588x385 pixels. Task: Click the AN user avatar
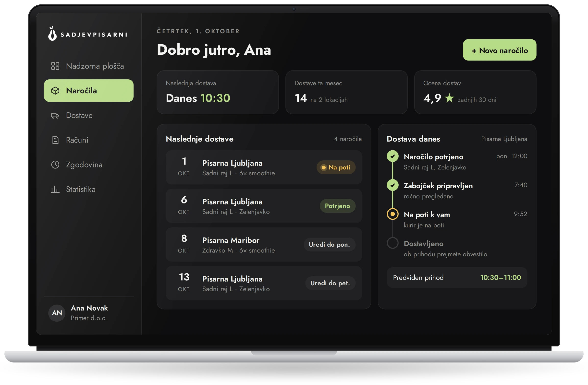[57, 313]
